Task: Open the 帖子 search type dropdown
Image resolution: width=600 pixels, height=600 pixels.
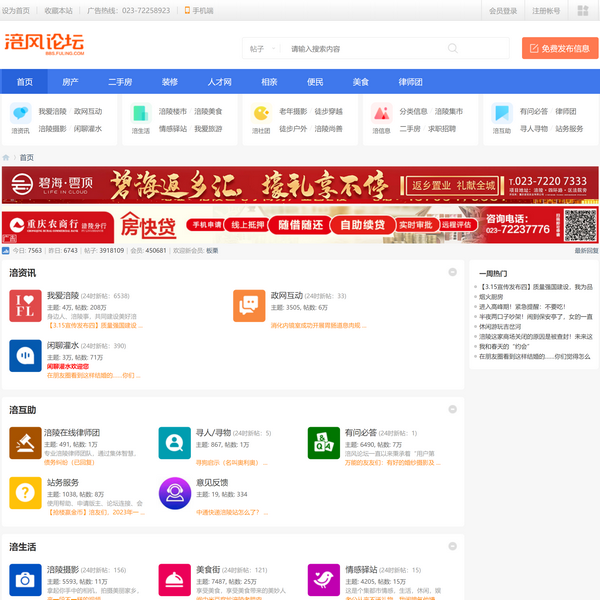Action: pos(262,48)
